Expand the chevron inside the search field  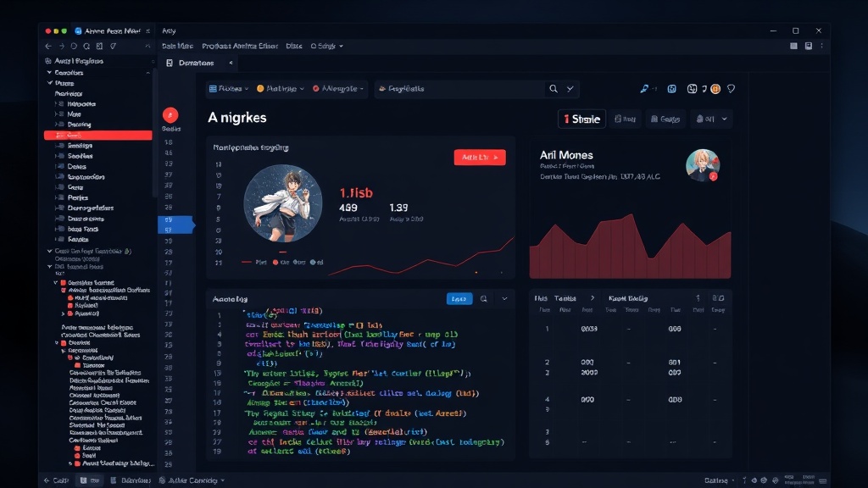570,88
